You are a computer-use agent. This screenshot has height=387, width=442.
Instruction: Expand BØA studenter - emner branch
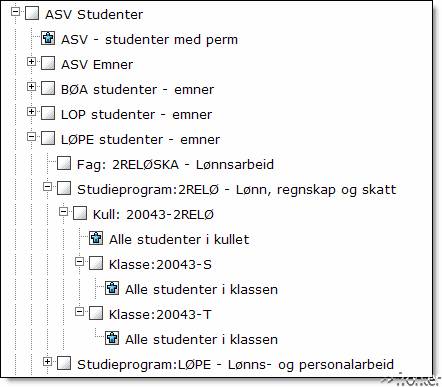[x=31, y=87]
